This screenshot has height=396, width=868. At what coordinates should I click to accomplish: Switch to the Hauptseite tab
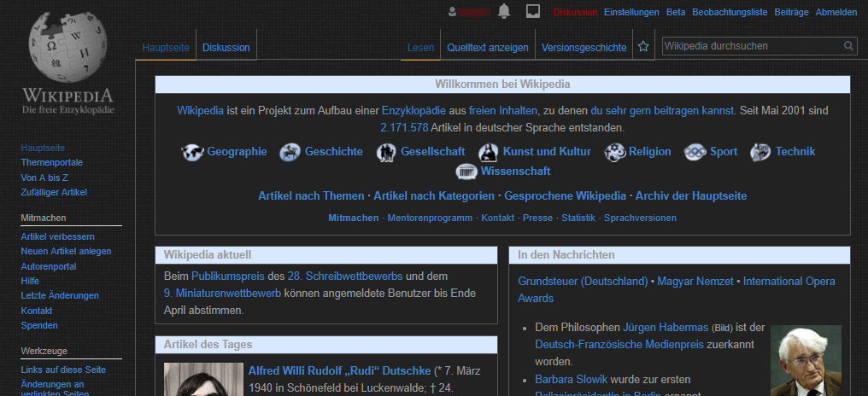(166, 48)
